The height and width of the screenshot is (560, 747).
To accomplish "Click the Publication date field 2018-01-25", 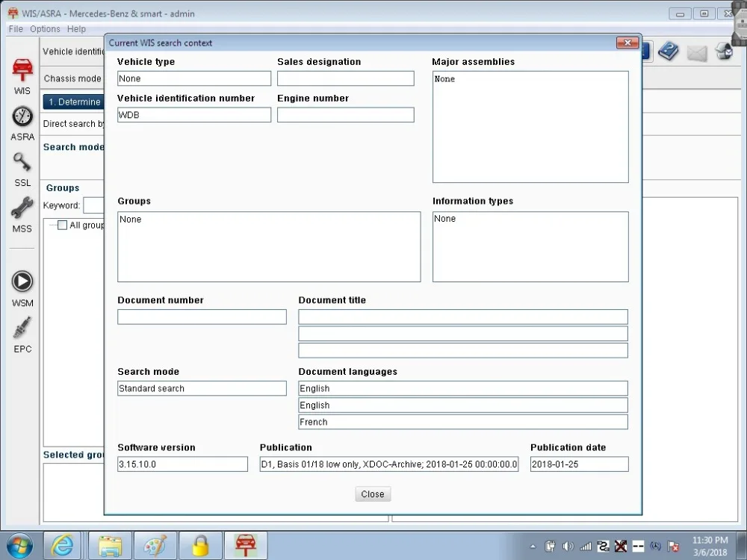I will pyautogui.click(x=580, y=464).
